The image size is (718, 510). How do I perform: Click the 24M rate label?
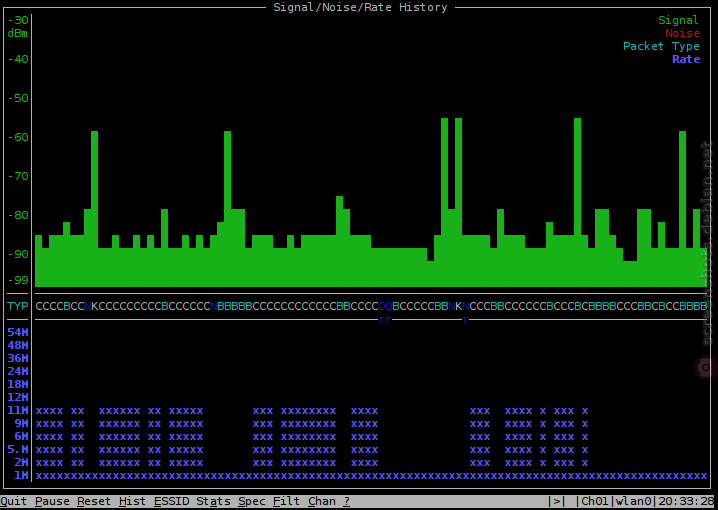coord(17,371)
